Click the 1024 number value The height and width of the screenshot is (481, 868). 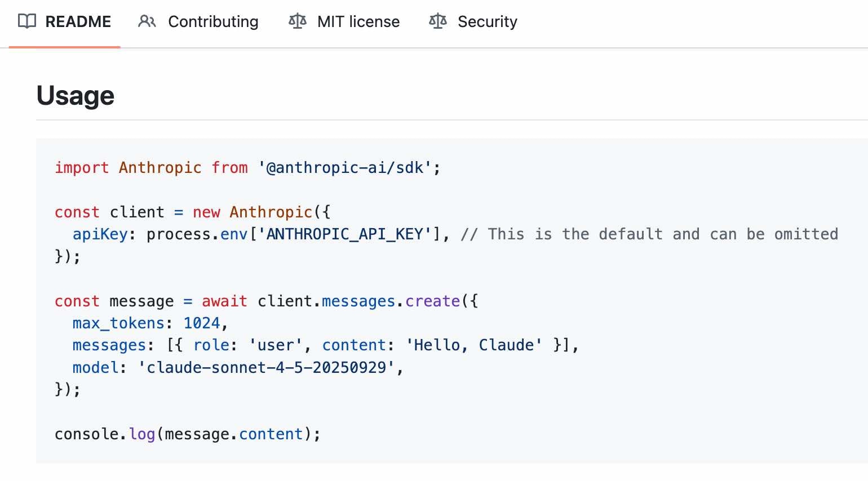[202, 323]
